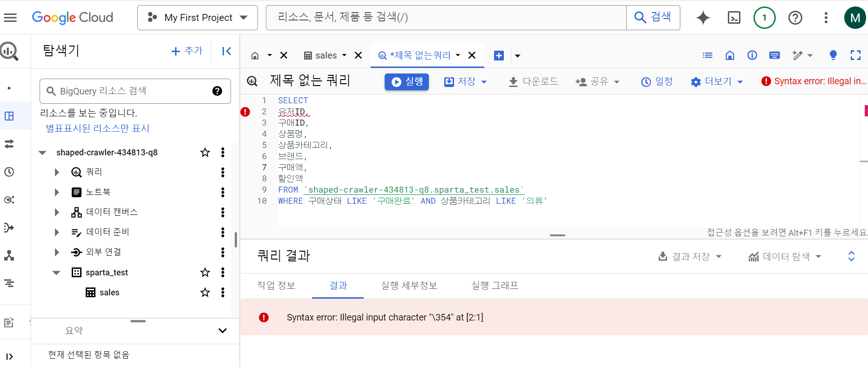
Task: Toggle fullscreen editor icon
Action: (855, 55)
